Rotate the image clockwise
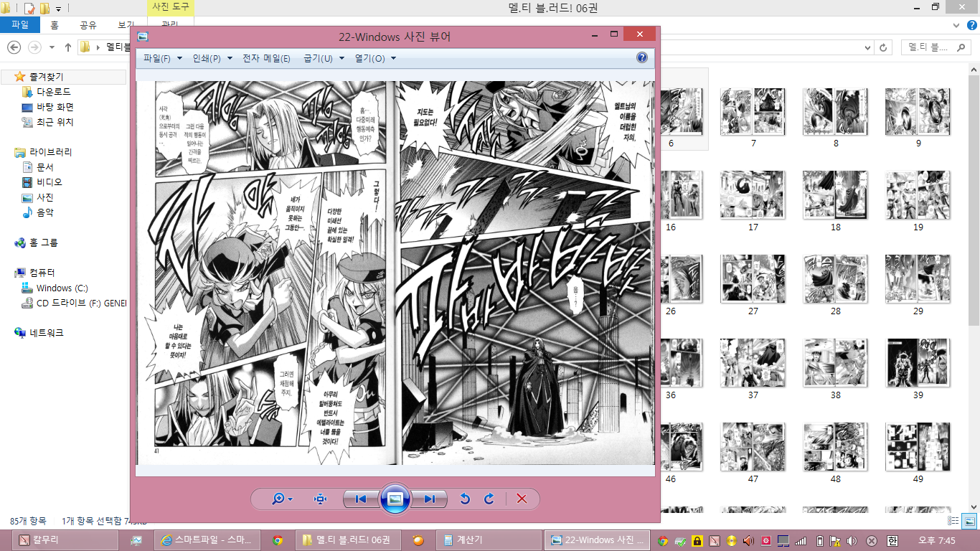Screen dimensions: 980x551 489,499
